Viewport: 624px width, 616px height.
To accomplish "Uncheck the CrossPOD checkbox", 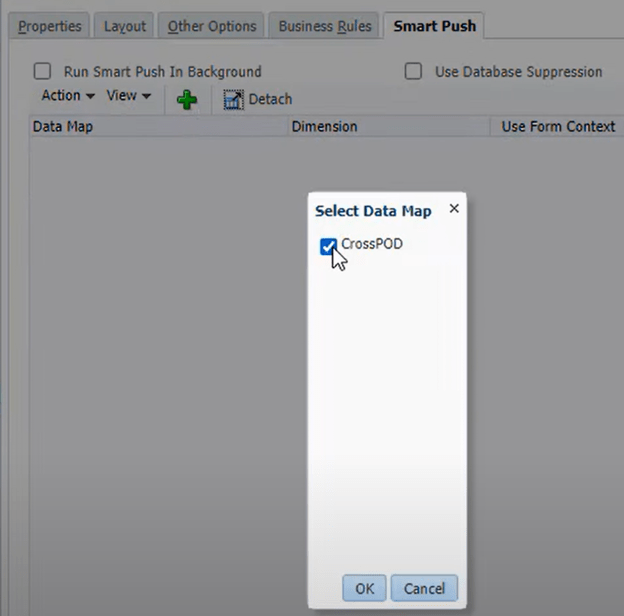I will pos(328,246).
